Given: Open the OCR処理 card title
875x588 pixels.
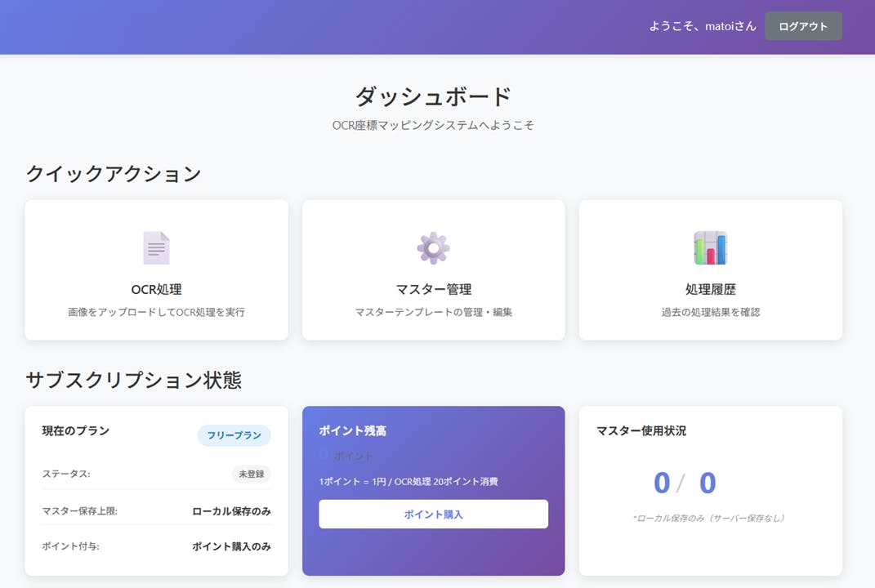Looking at the screenshot, I should (156, 289).
